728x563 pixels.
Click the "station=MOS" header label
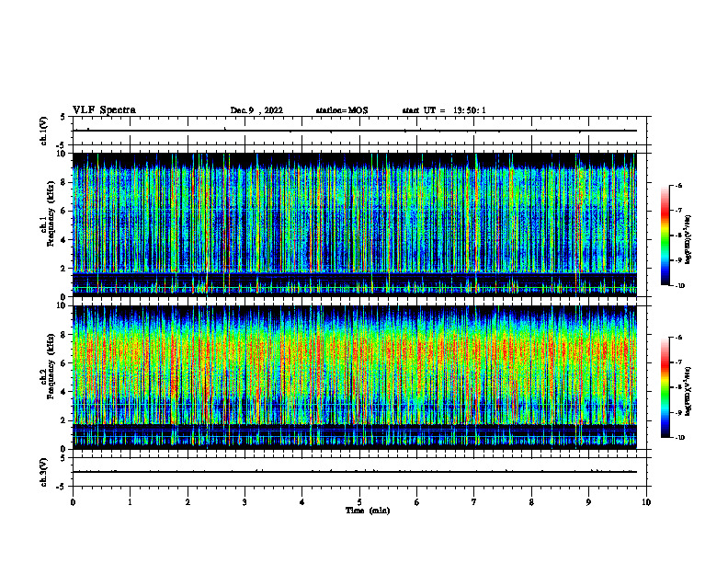[x=342, y=110]
